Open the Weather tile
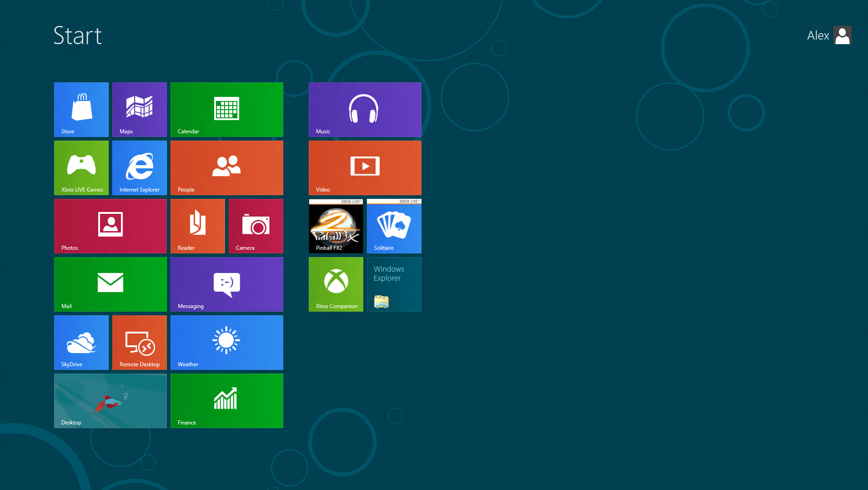The width and height of the screenshot is (868, 490). pos(227,343)
